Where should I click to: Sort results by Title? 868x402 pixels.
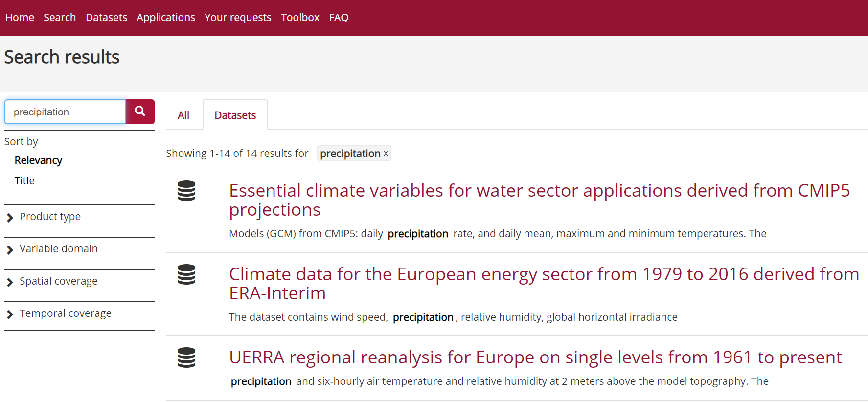pyautogui.click(x=24, y=181)
